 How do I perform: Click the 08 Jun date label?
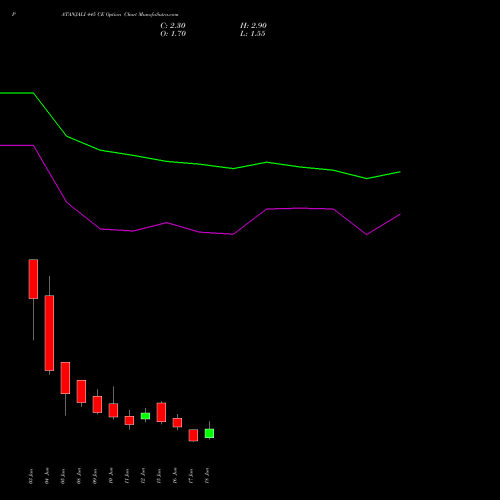[x=79, y=476]
